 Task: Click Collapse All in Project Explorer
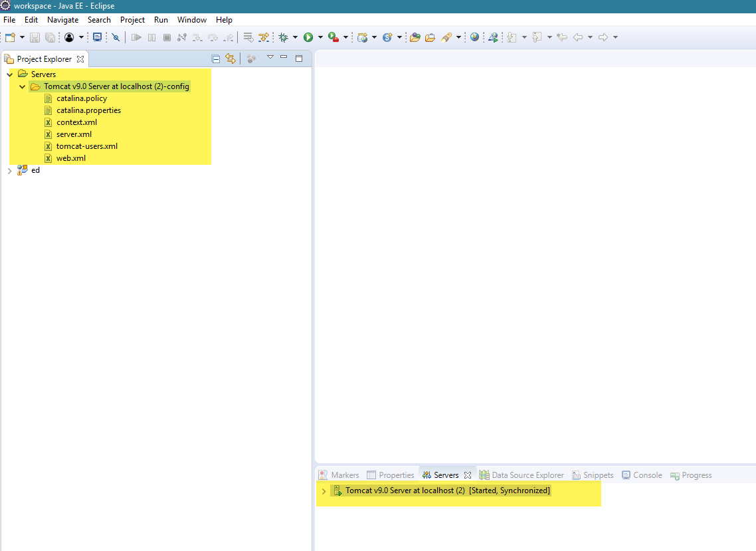click(x=216, y=59)
